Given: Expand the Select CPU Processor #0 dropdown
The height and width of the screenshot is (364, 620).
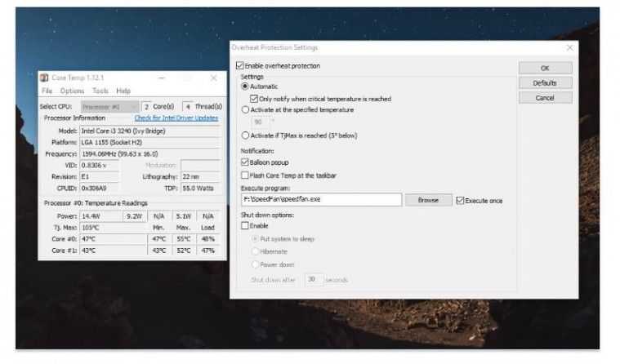Looking at the screenshot, I should 109,107.
